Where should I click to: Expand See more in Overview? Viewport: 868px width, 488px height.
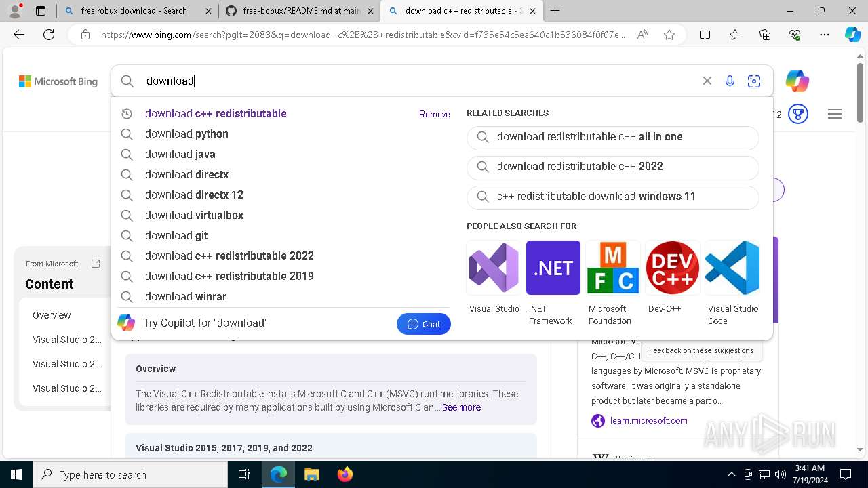point(461,407)
